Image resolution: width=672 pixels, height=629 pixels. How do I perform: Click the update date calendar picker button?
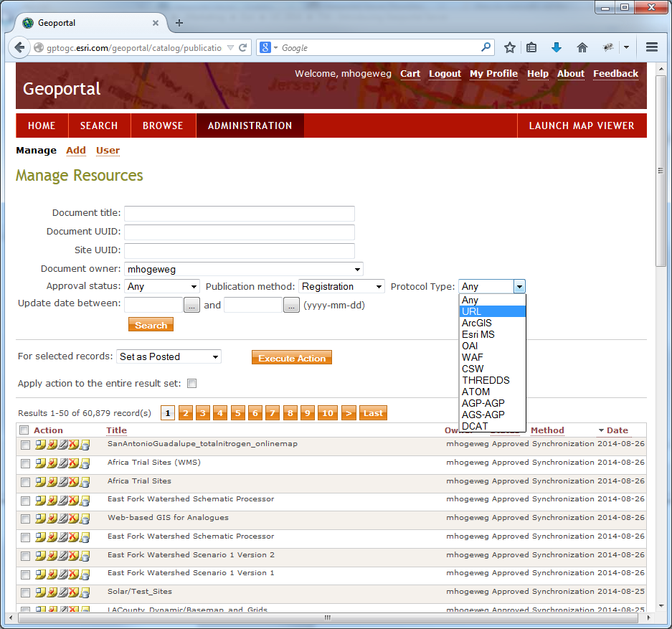[x=191, y=304]
